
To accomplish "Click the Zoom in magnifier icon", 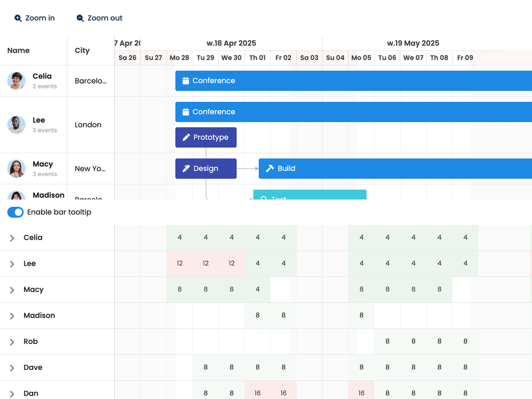I will (x=18, y=18).
